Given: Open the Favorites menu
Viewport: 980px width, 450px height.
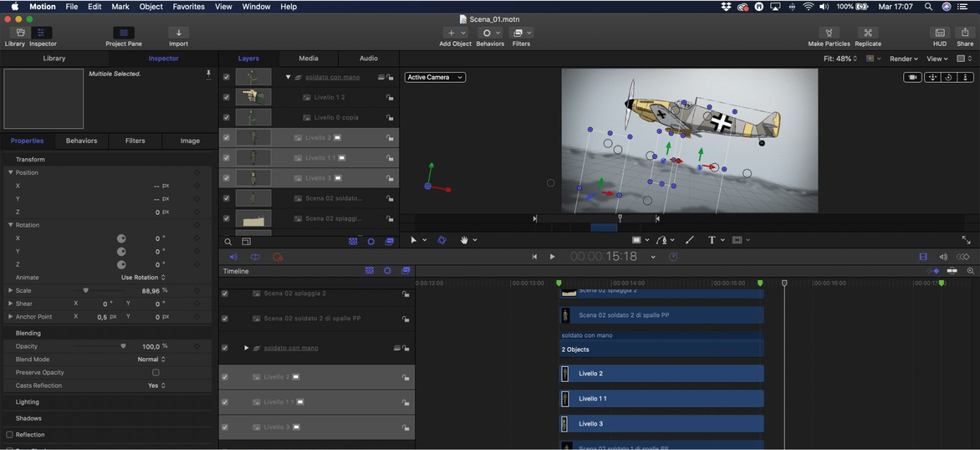Looking at the screenshot, I should point(188,7).
